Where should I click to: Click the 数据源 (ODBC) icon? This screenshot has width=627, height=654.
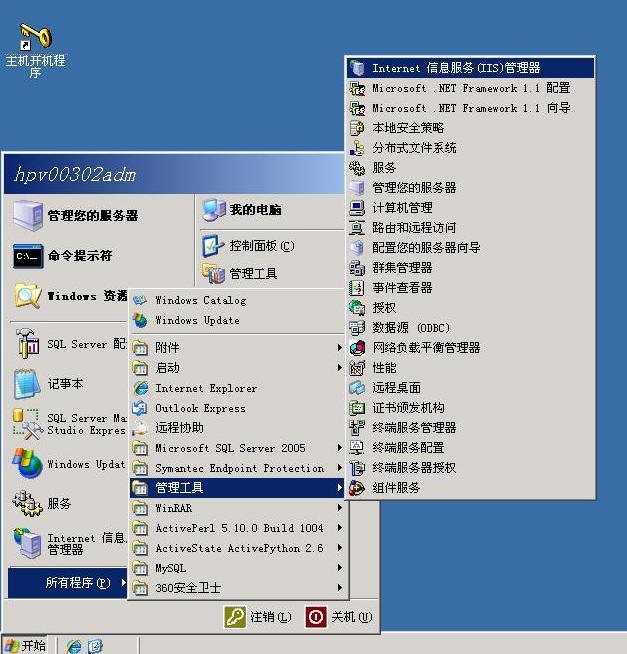coord(357,328)
